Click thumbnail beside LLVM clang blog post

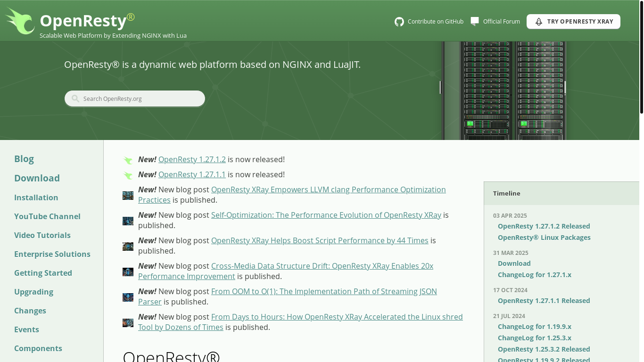pyautogui.click(x=128, y=196)
